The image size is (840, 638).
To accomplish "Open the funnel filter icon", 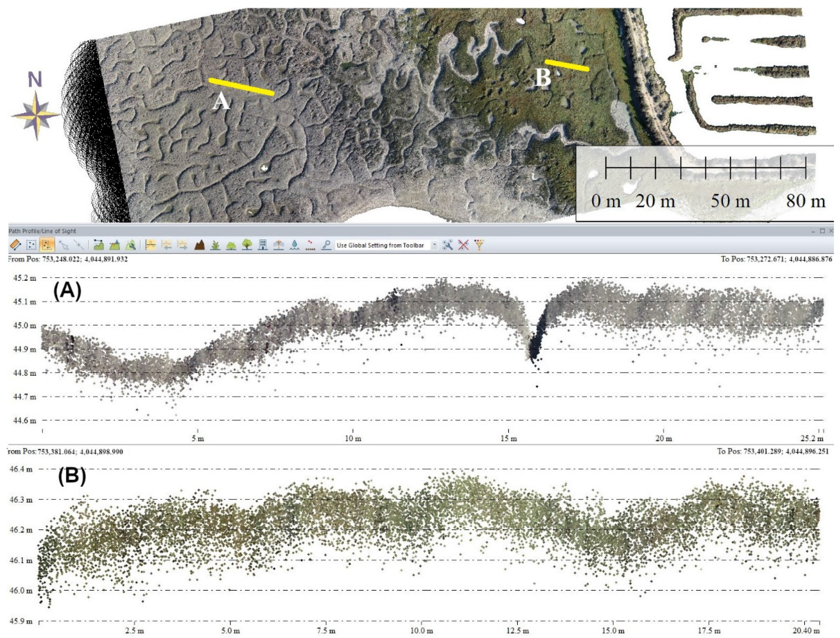I will click(479, 245).
